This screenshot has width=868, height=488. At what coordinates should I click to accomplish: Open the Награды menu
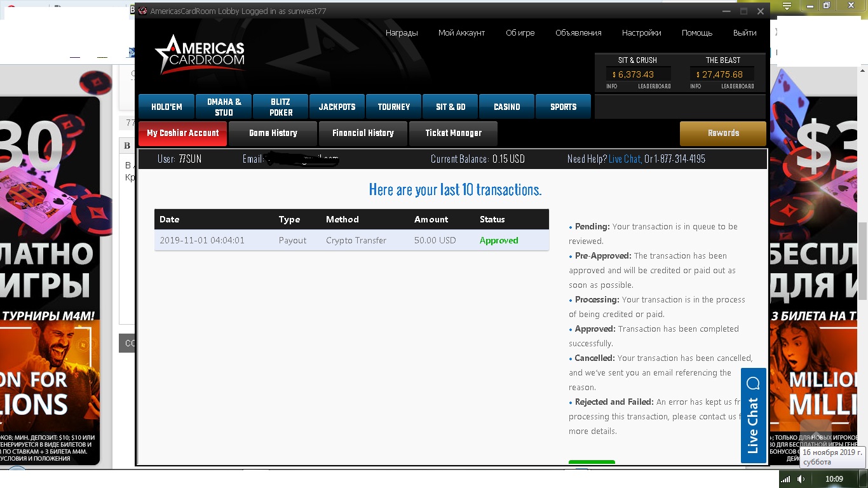point(402,33)
